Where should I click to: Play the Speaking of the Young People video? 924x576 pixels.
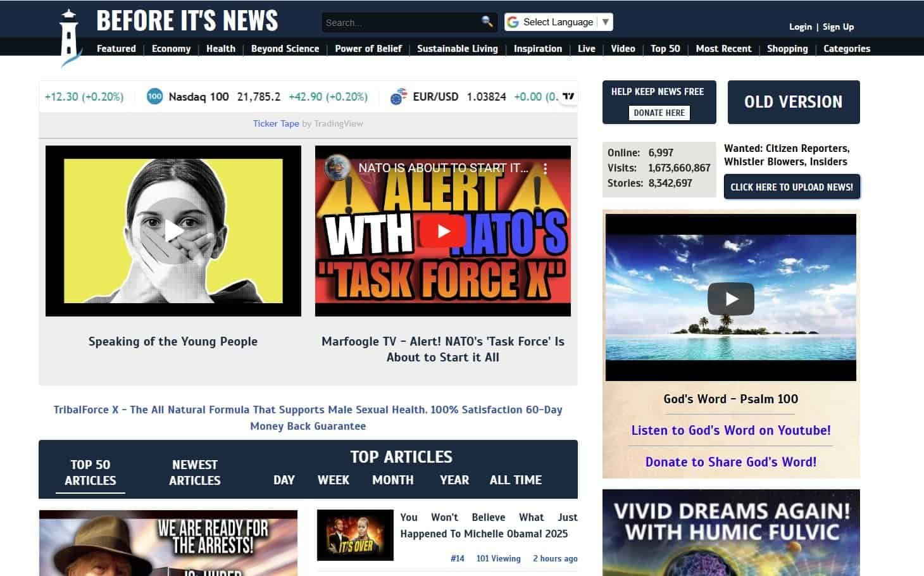pyautogui.click(x=173, y=231)
